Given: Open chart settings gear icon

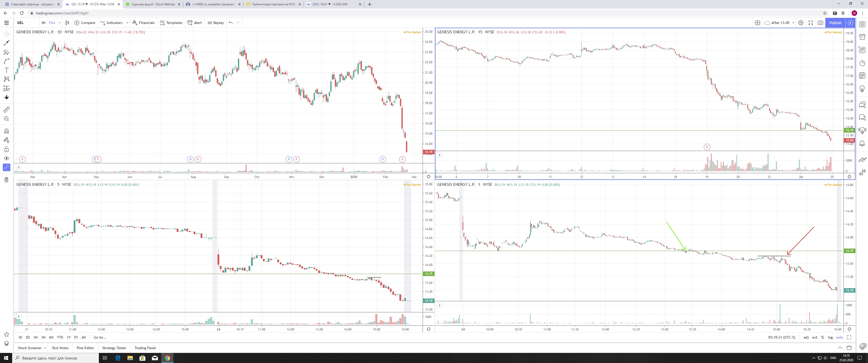Looking at the screenshot, I should (x=801, y=22).
